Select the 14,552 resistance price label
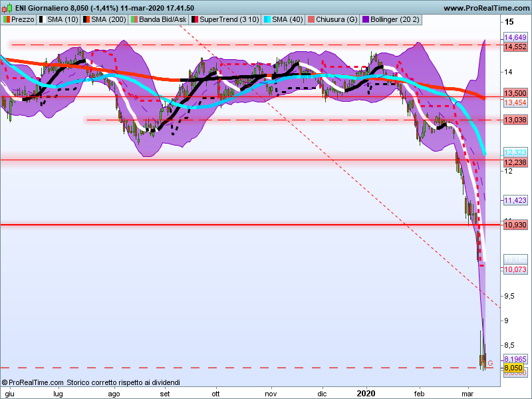The width and height of the screenshot is (532, 399). 515,47
